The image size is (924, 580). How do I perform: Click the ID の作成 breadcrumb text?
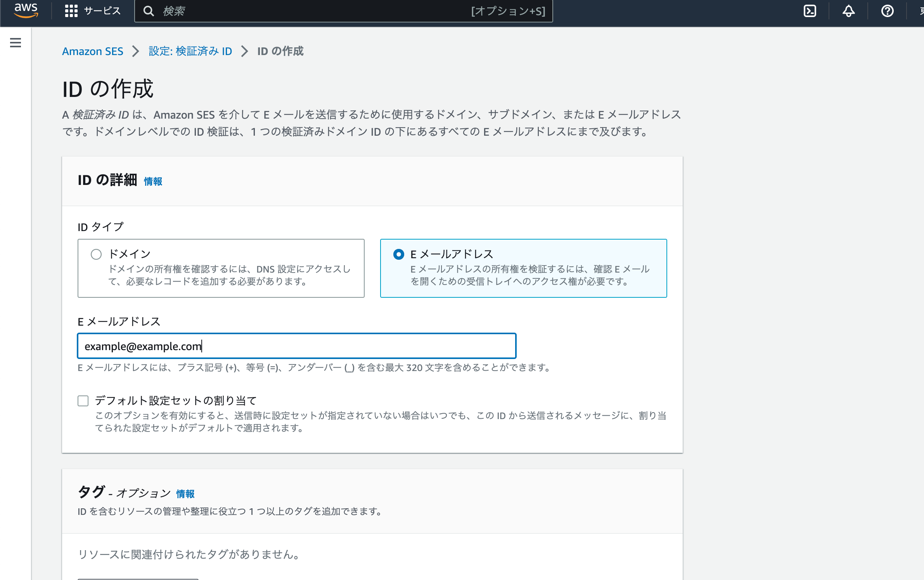click(x=280, y=51)
